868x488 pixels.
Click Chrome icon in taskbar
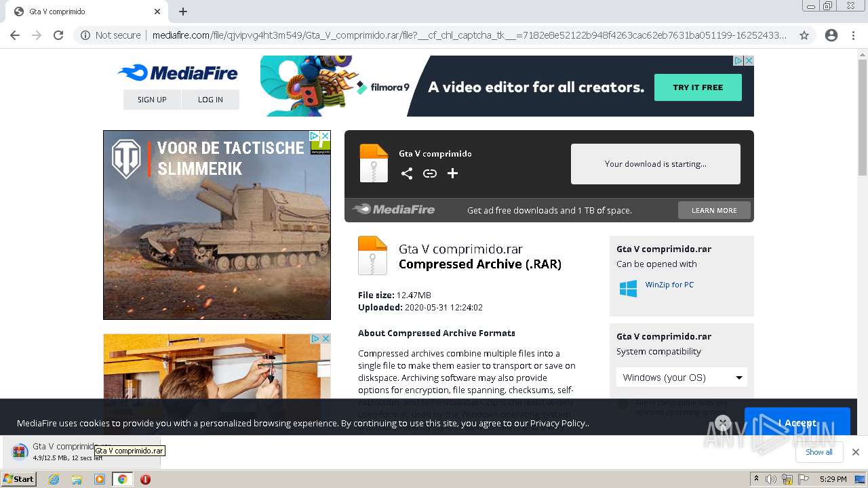click(123, 479)
